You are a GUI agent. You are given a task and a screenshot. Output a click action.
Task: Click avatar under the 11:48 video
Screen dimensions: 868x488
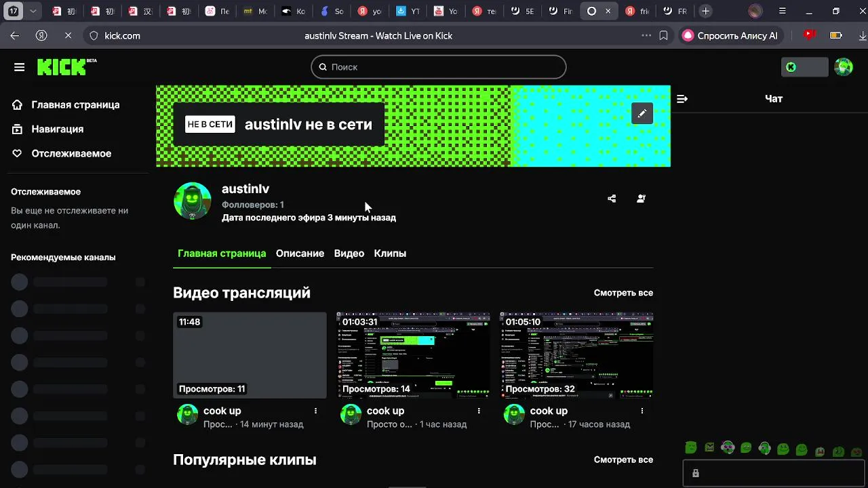187,415
